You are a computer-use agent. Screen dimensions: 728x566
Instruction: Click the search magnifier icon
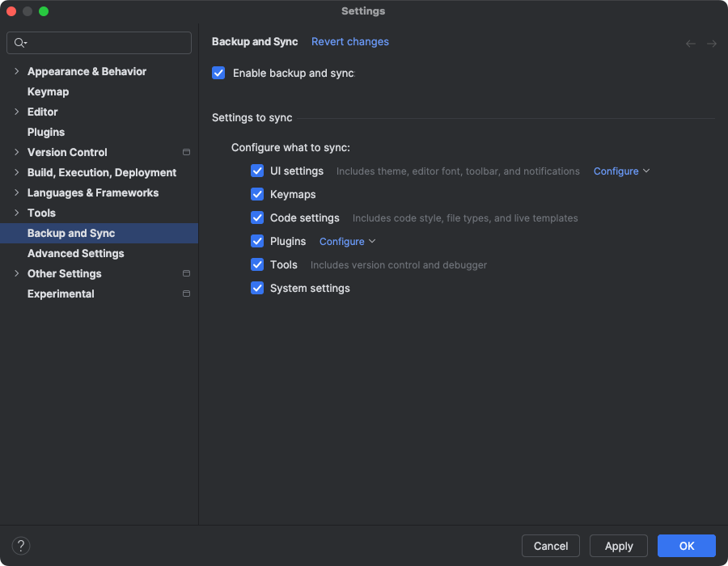point(20,43)
